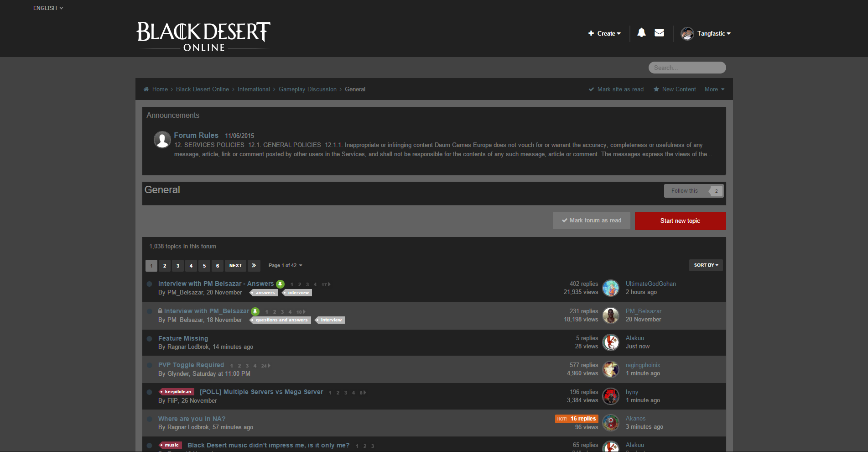Click the Black Desert Online logo
This screenshot has width=868, height=452.
point(203,37)
